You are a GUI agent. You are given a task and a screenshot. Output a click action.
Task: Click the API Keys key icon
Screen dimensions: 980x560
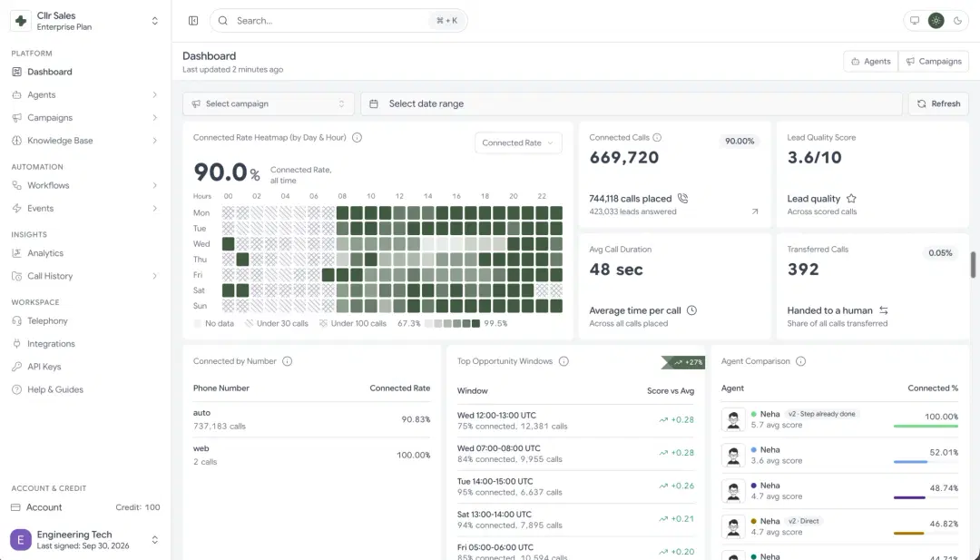pyautogui.click(x=17, y=367)
